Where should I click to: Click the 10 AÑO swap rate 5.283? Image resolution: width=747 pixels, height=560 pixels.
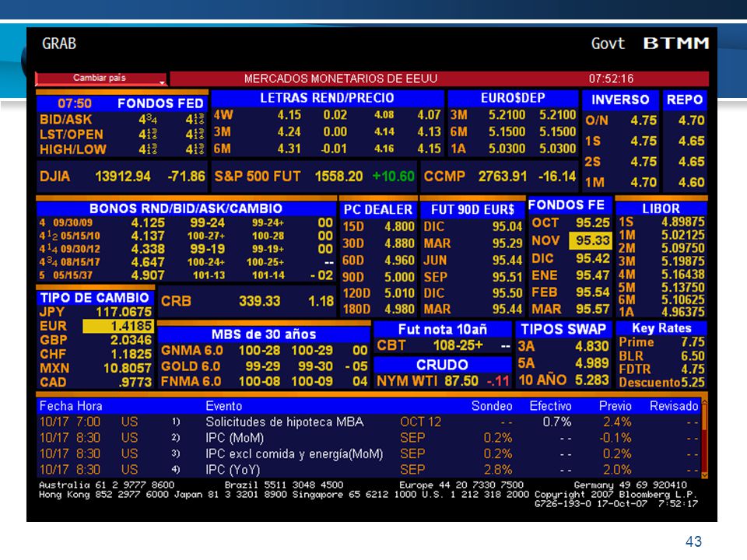tap(591, 380)
